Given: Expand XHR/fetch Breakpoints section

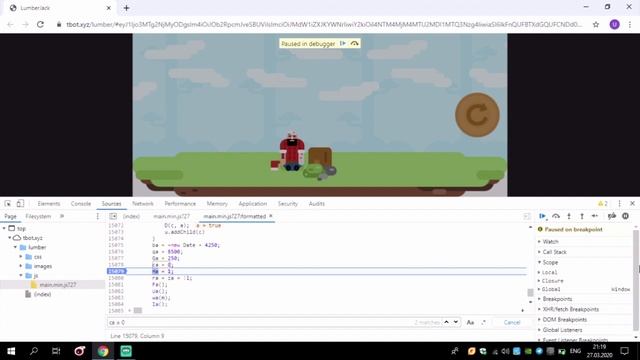Looking at the screenshot, I should (571, 309).
